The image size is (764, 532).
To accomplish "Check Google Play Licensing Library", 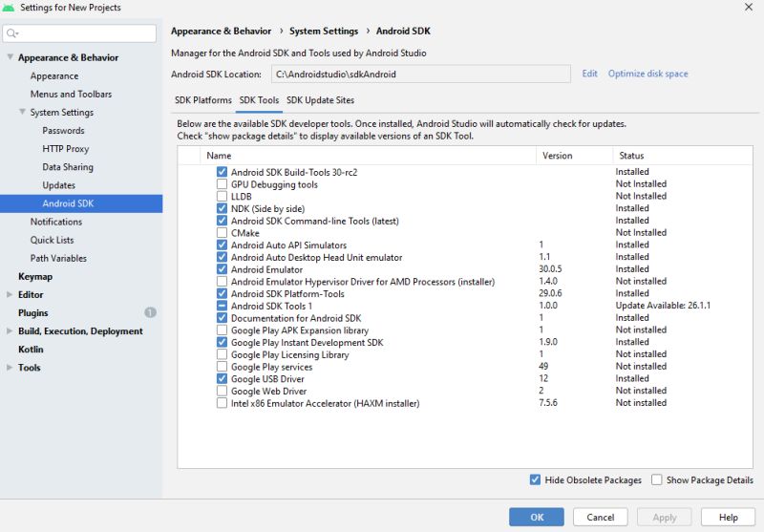I will [222, 354].
